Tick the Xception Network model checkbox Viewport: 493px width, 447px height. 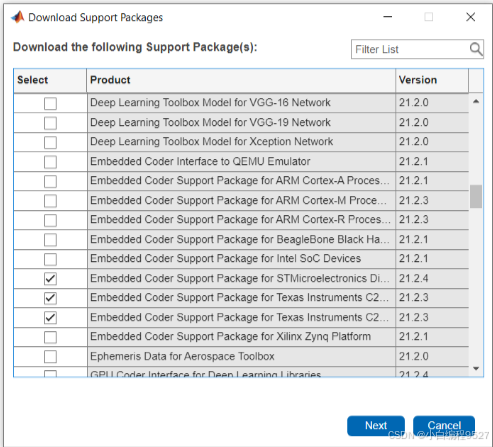click(x=50, y=142)
